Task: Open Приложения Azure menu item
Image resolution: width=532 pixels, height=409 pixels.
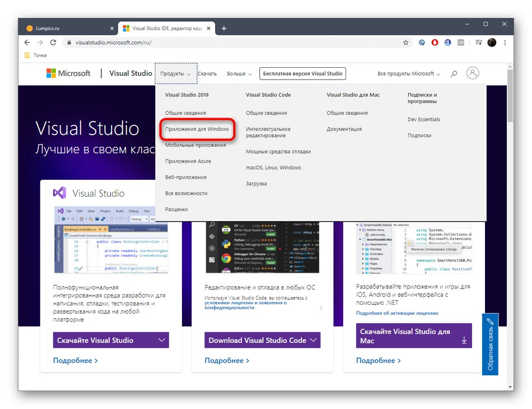Action: click(x=188, y=161)
